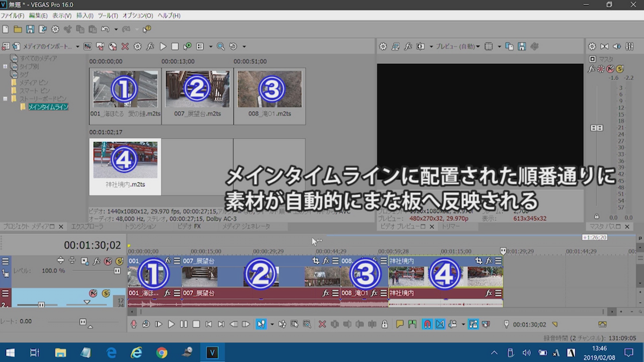Solo the audio track 2
The height and width of the screenshot is (362, 644).
(x=106, y=293)
